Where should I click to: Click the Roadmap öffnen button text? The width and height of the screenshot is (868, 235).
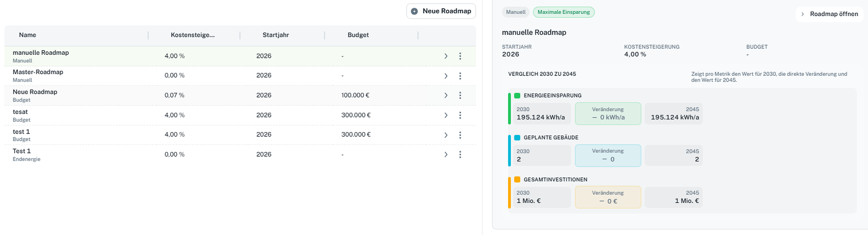pyautogui.click(x=834, y=14)
